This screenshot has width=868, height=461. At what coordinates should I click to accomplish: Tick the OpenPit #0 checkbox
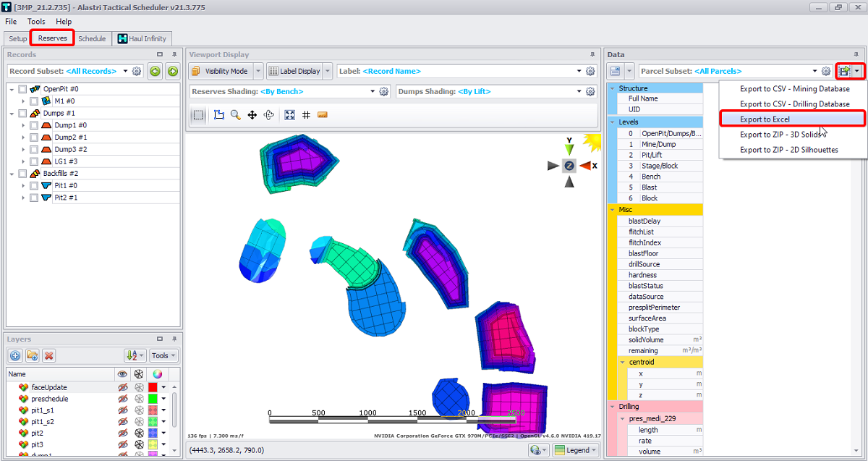(x=22, y=89)
